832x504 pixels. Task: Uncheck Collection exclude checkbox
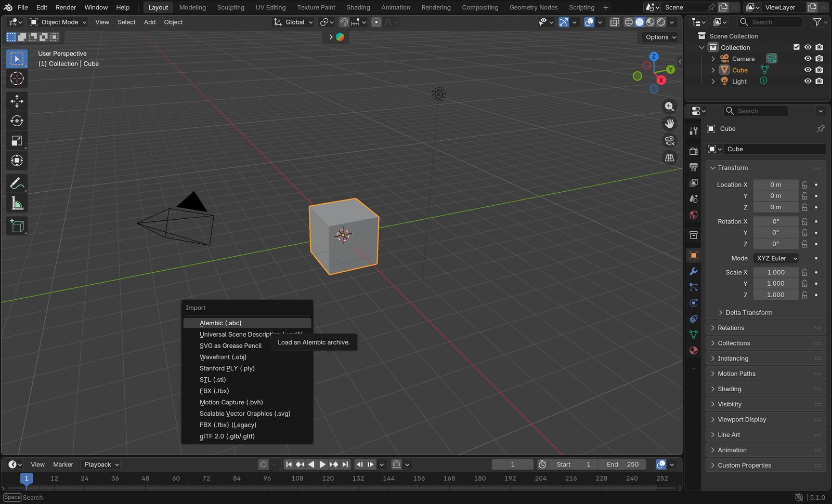pyautogui.click(x=797, y=47)
